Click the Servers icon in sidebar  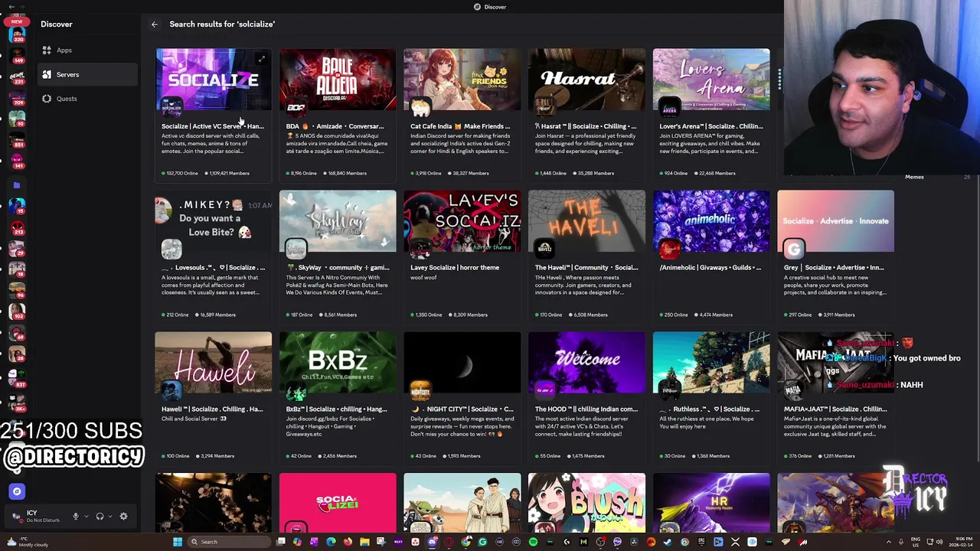tap(47, 74)
